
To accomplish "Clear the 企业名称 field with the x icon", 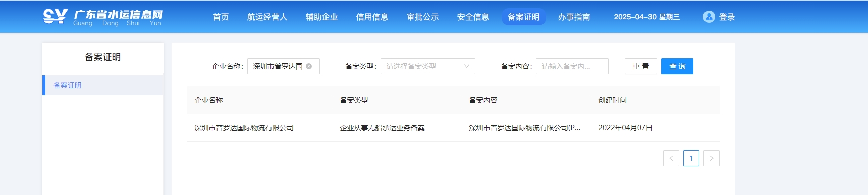I will [x=309, y=66].
